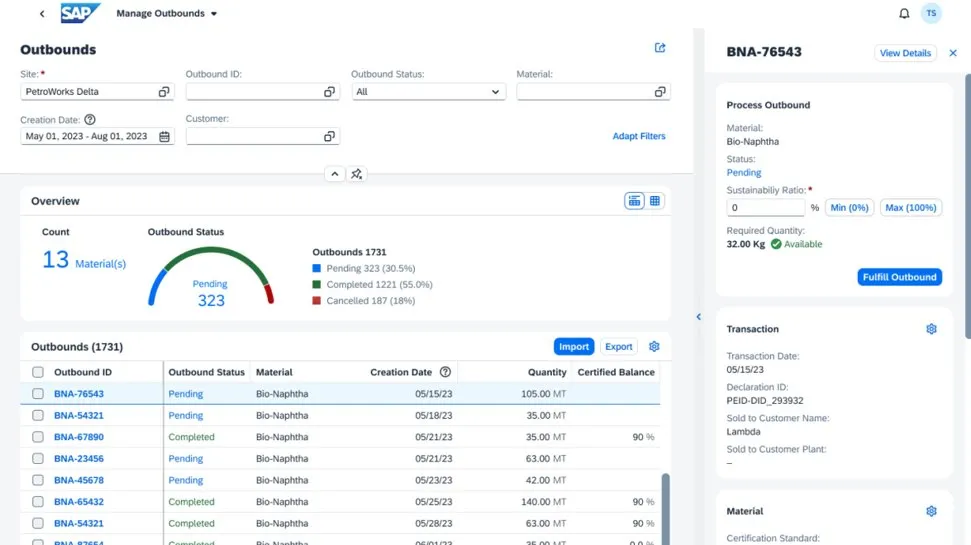Switch Overview to table grid view
Viewport: 971px width, 545px height.
click(x=655, y=201)
